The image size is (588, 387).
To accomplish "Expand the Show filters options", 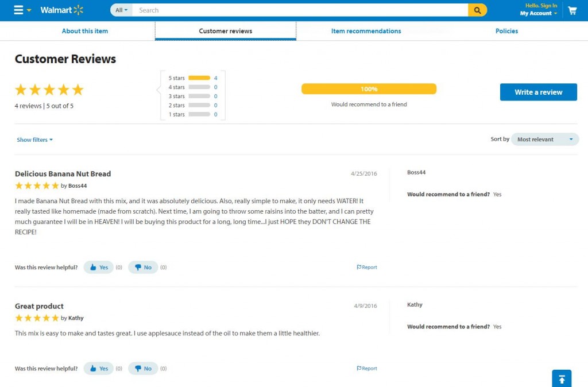I will pos(34,140).
